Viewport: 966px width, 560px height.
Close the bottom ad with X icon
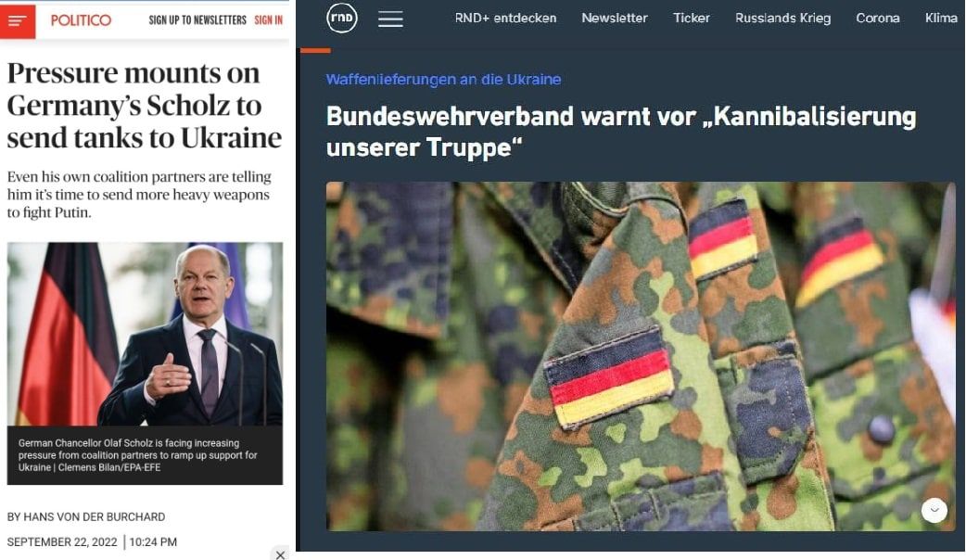(x=280, y=554)
